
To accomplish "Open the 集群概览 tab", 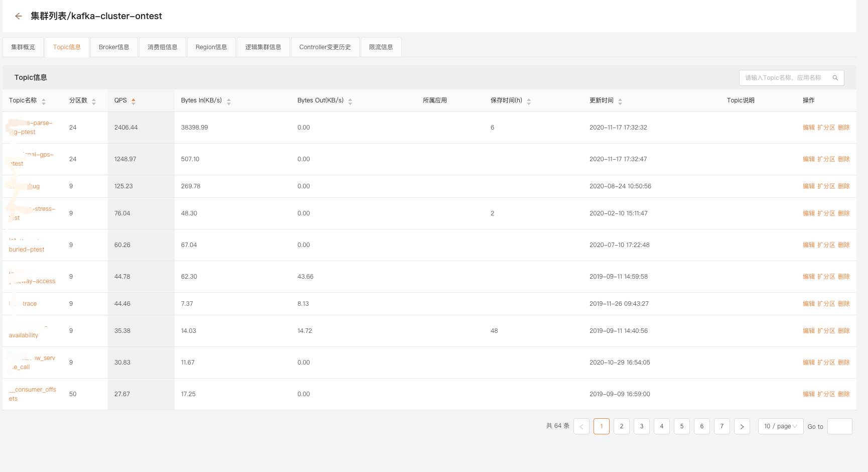I will [23, 47].
